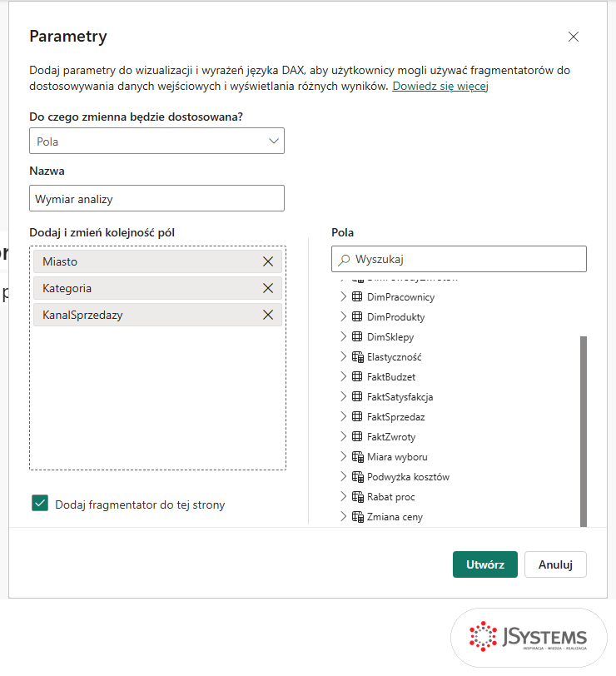Remove the Kategoria field from list
This screenshot has width=616, height=676.
[x=268, y=288]
